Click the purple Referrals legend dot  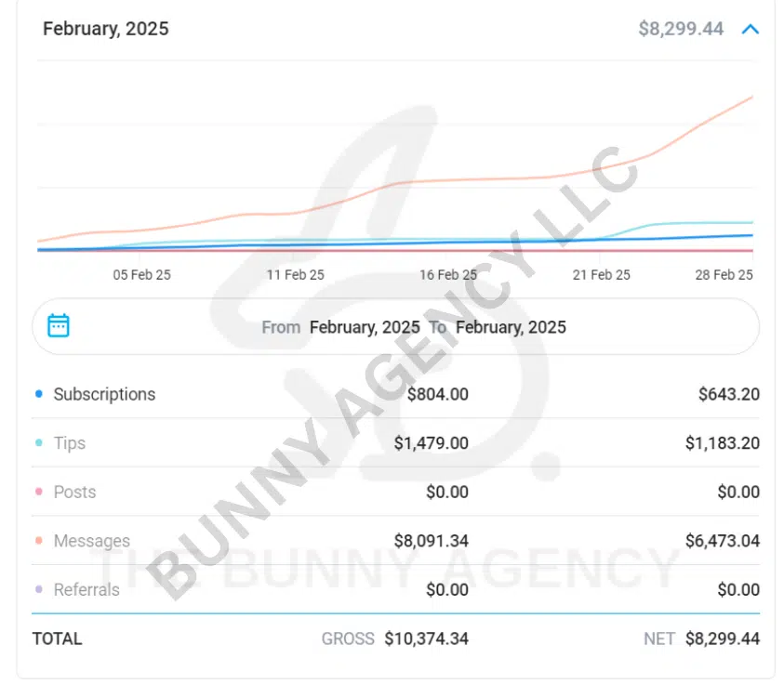point(38,589)
